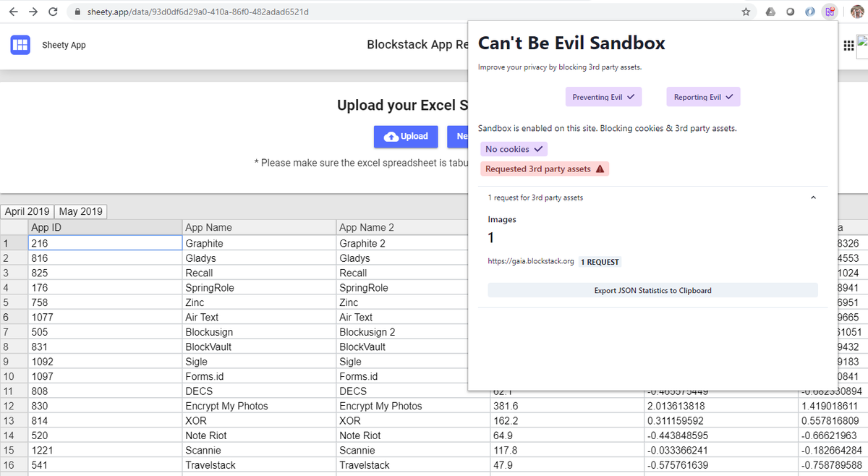Click the cell with value -0.443848595
The height and width of the screenshot is (476, 868).
(x=721, y=435)
